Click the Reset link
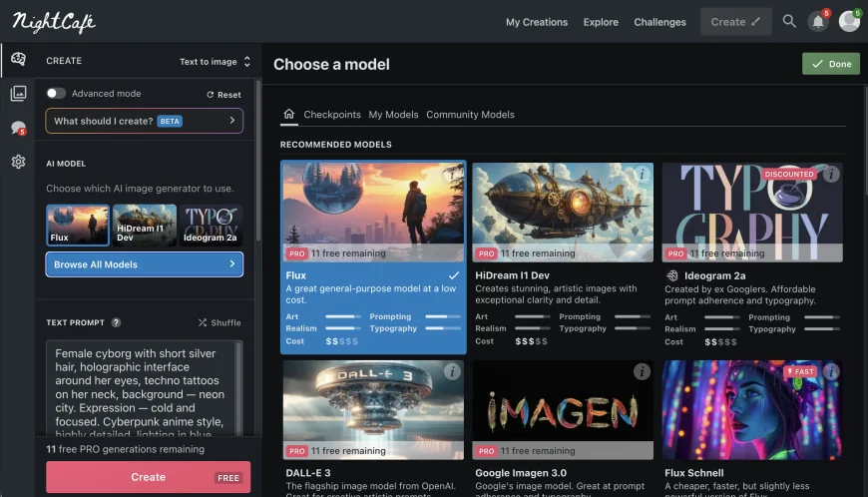The width and height of the screenshot is (868, 497). pos(223,95)
